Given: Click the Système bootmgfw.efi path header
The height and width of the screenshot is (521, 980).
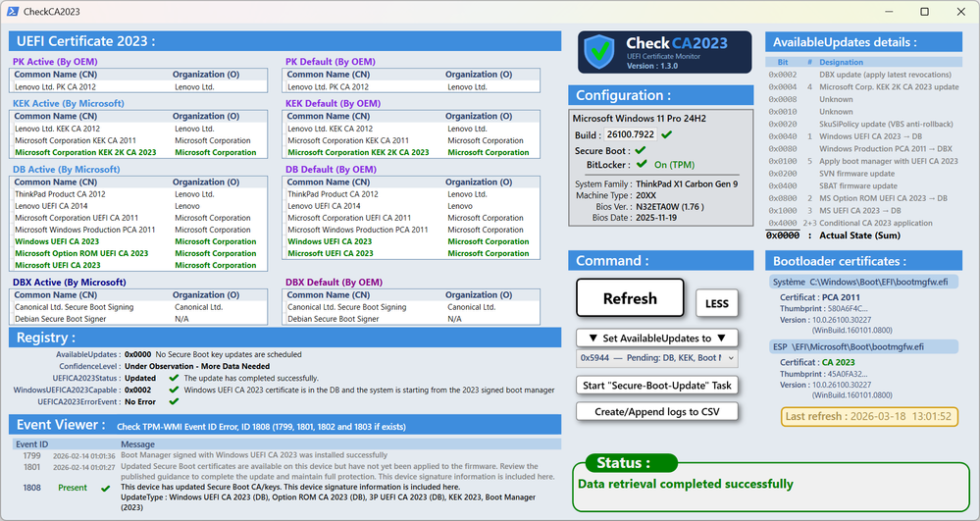Looking at the screenshot, I should pyautogui.click(x=863, y=282).
